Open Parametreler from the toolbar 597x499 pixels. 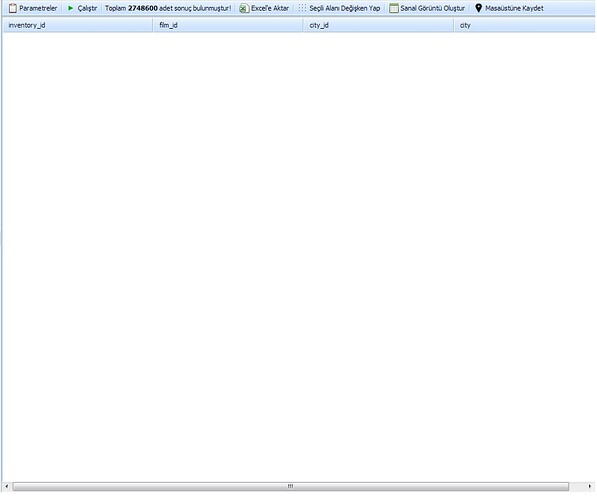(38, 8)
